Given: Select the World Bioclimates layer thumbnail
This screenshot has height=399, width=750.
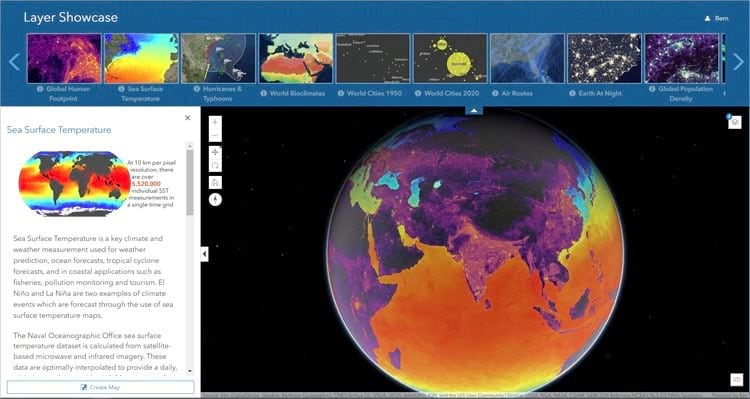Looking at the screenshot, I should [296, 58].
